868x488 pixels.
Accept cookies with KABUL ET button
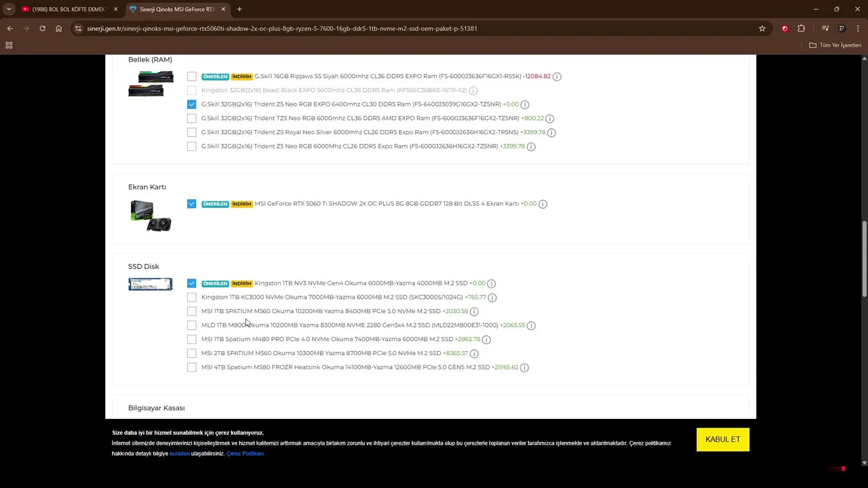[723, 439]
